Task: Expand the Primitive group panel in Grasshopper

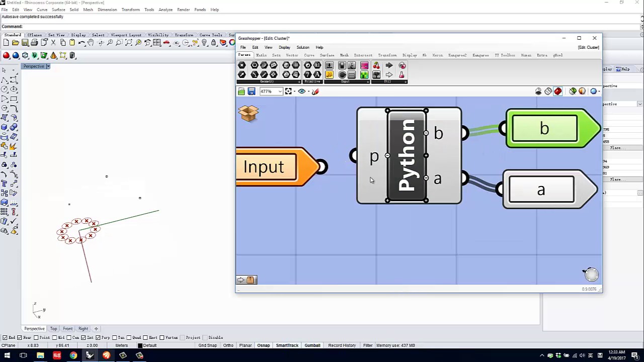Action: click(313, 81)
